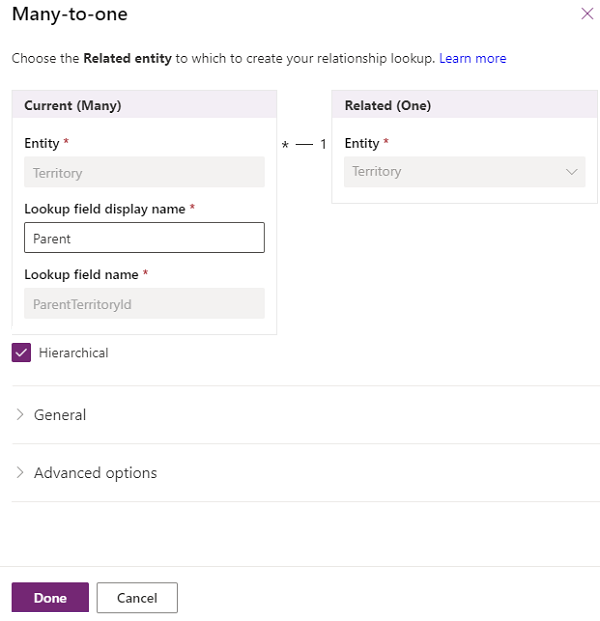Image resolution: width=600 pixels, height=621 pixels.
Task: Click the Advanced options heading
Action: click(x=95, y=473)
